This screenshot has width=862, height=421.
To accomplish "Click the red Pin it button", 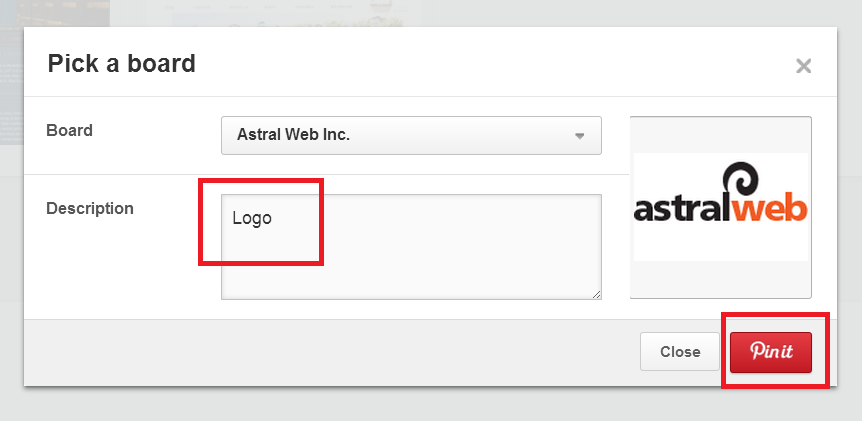I will point(771,352).
